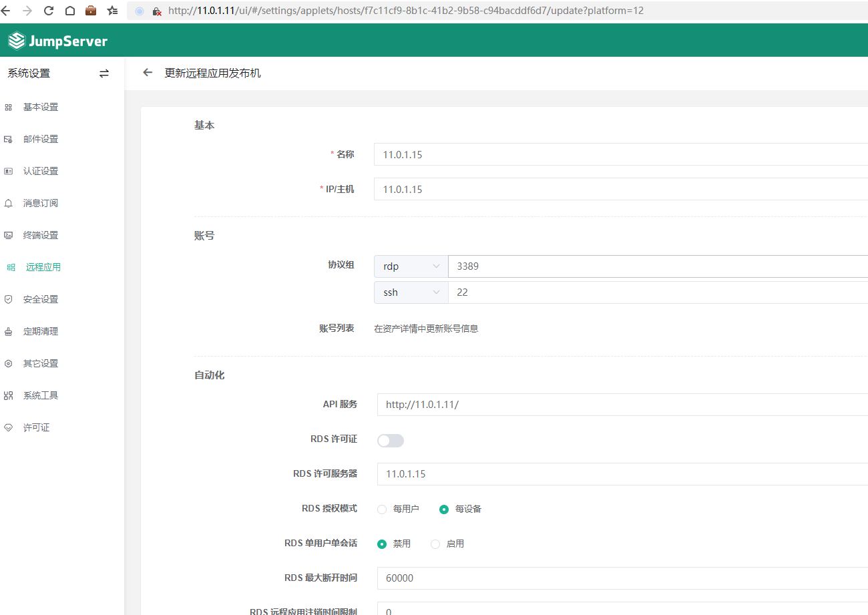The height and width of the screenshot is (615, 868).
Task: Open 终端设置 via its terminal icon
Action: [x=9, y=235]
